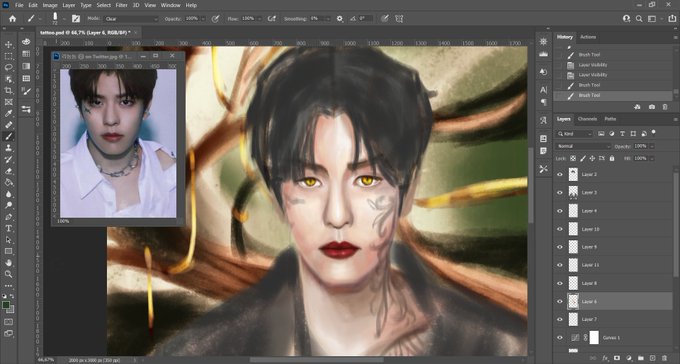
Task: Switch to the Channels tab
Action: (587, 119)
